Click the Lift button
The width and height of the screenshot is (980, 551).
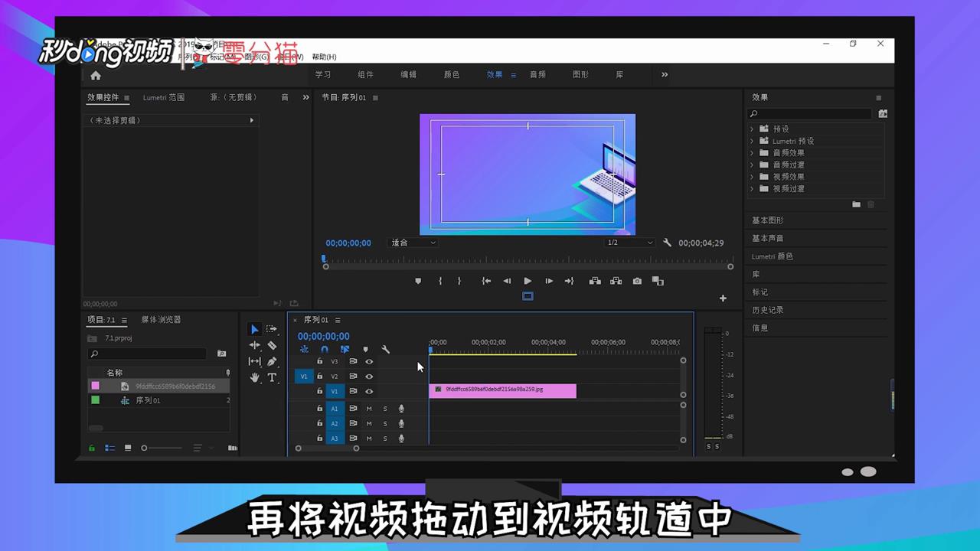(x=595, y=281)
